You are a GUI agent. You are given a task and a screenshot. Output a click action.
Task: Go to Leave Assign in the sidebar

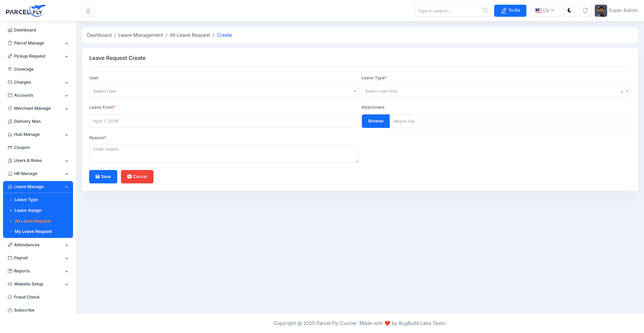[x=28, y=210]
